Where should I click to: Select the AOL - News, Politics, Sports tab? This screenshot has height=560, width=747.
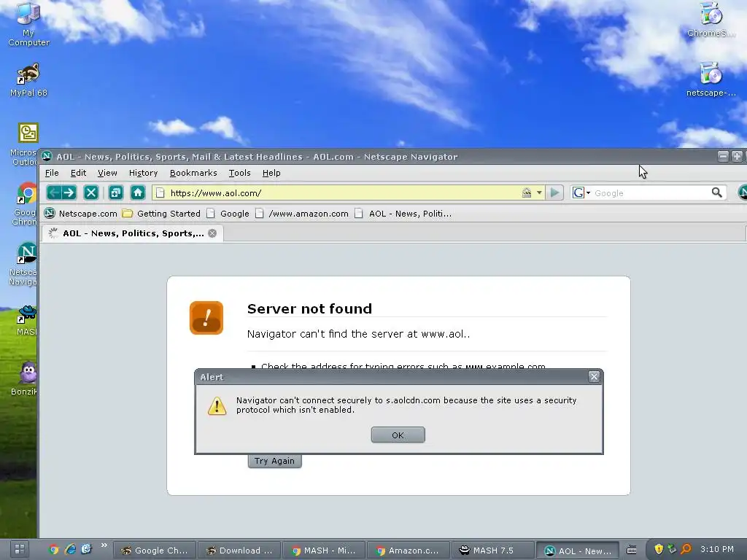click(133, 233)
